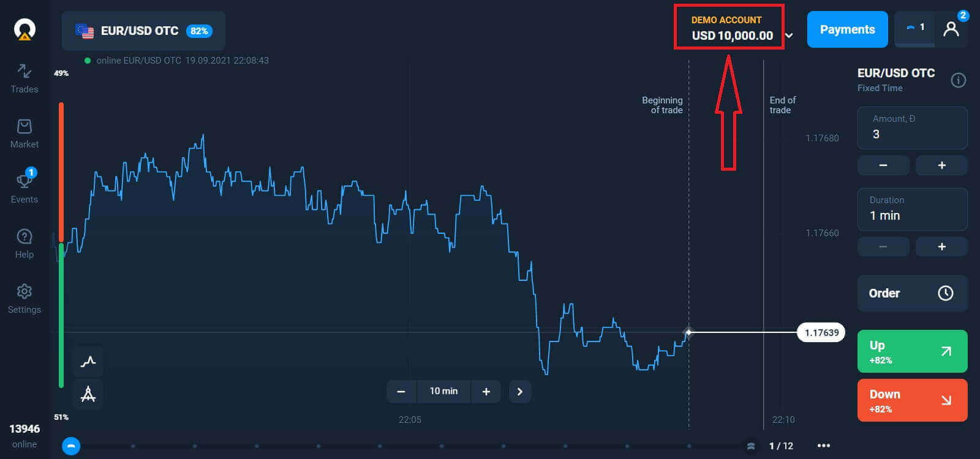Open the Payments page
The image size is (980, 459).
click(x=847, y=29)
